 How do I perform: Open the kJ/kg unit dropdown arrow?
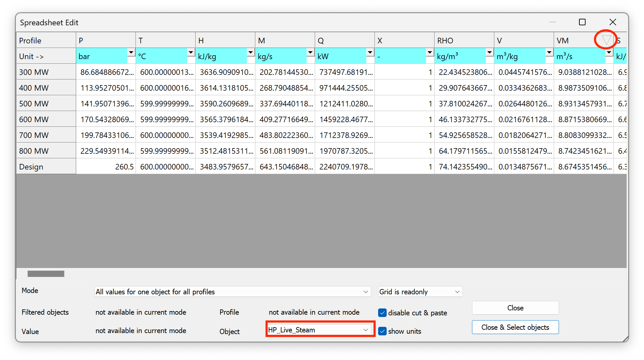coord(250,53)
